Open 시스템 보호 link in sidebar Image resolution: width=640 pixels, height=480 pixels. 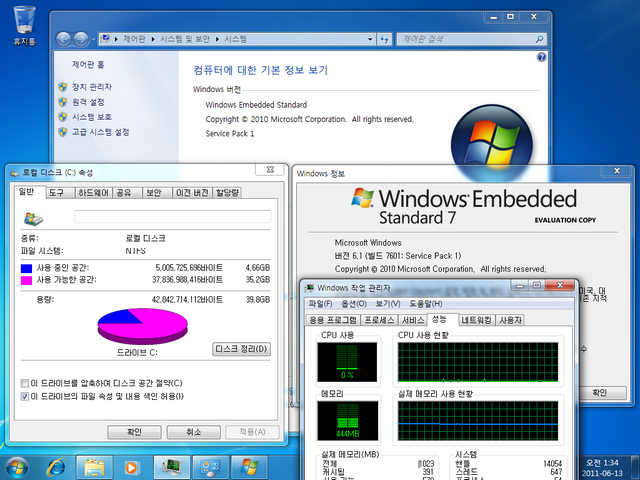point(92,117)
